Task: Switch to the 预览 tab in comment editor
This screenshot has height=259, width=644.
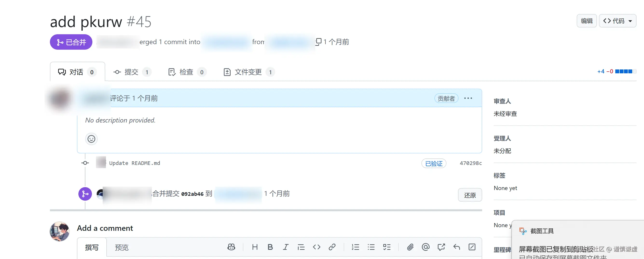Action: 122,247
